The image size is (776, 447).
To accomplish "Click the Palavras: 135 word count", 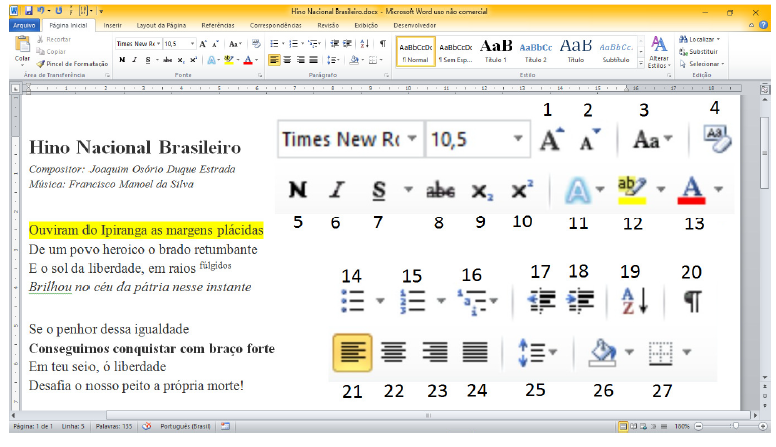I will click(114, 426).
